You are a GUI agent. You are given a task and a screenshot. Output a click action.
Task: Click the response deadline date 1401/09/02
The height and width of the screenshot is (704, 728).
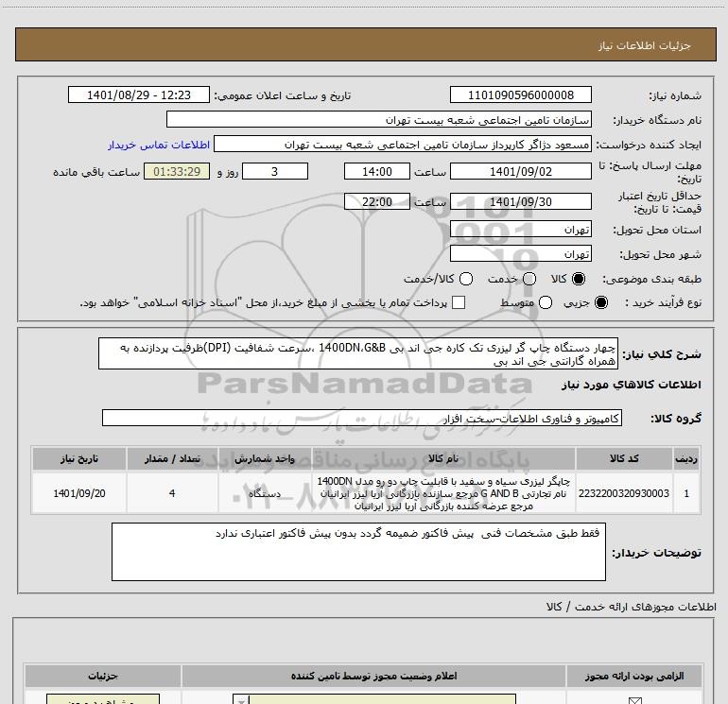520,171
